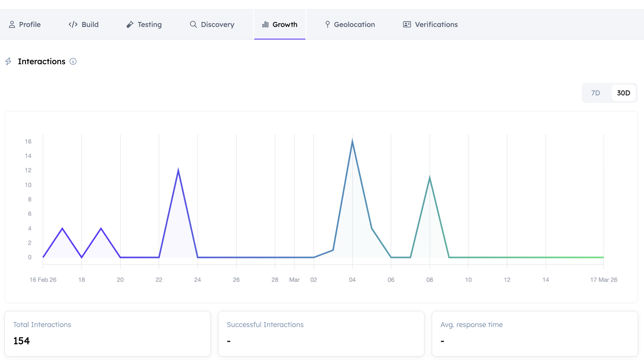
Task: Click the Growth bar chart icon
Action: pyautogui.click(x=265, y=24)
